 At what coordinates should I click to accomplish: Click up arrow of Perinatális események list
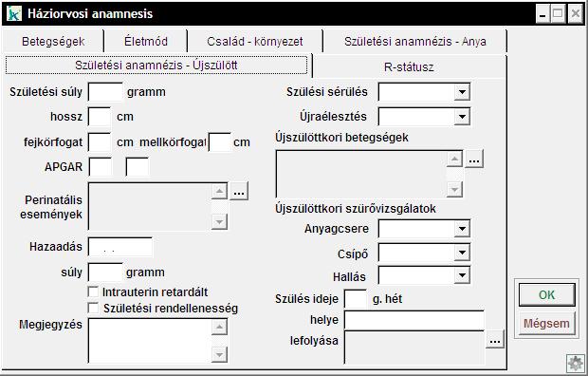click(219, 192)
